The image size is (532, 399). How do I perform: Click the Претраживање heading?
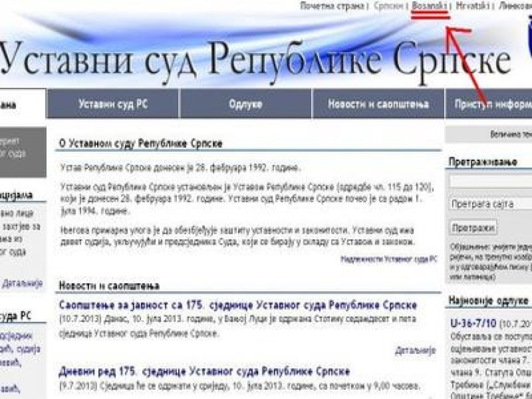pos(483,162)
